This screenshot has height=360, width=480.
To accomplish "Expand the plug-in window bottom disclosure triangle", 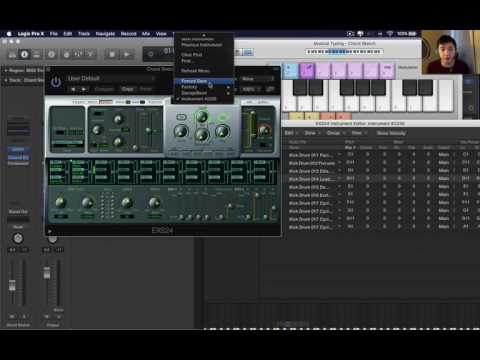I will [50, 231].
